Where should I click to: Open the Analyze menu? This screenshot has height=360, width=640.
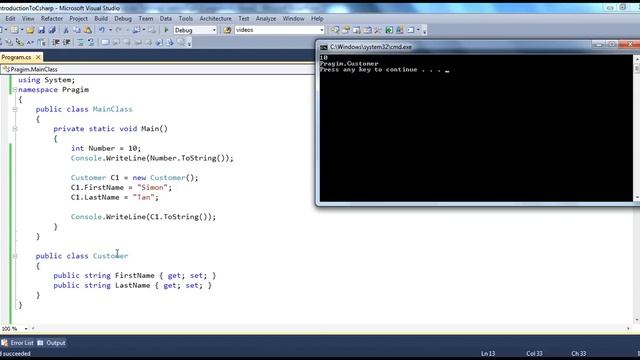tap(266, 18)
